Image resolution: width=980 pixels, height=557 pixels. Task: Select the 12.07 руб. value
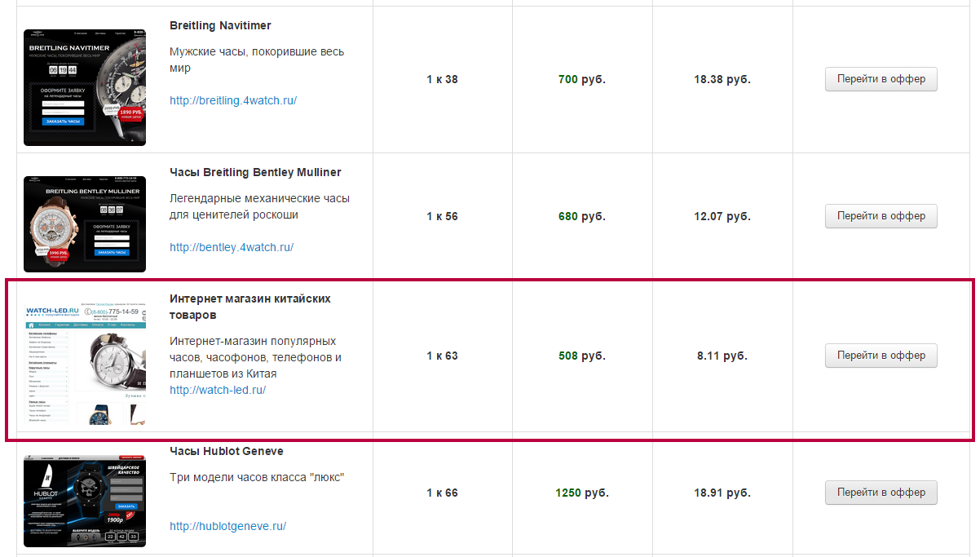[722, 216]
